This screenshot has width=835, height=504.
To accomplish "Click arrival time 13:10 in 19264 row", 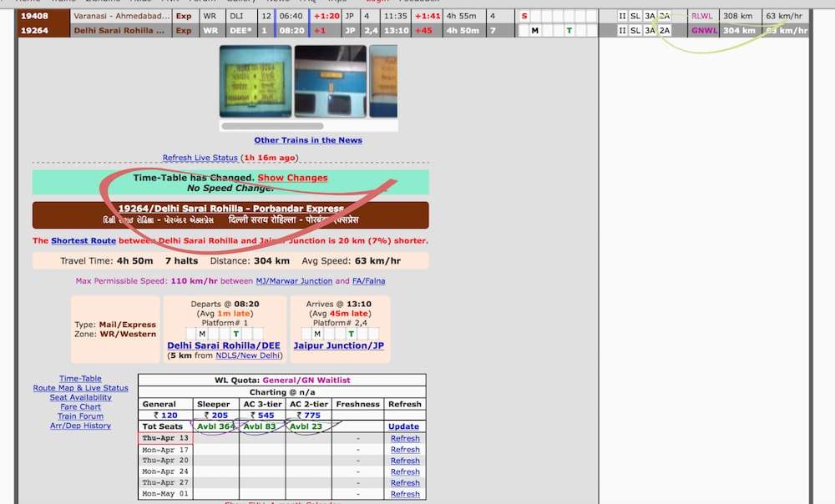I will [x=396, y=30].
